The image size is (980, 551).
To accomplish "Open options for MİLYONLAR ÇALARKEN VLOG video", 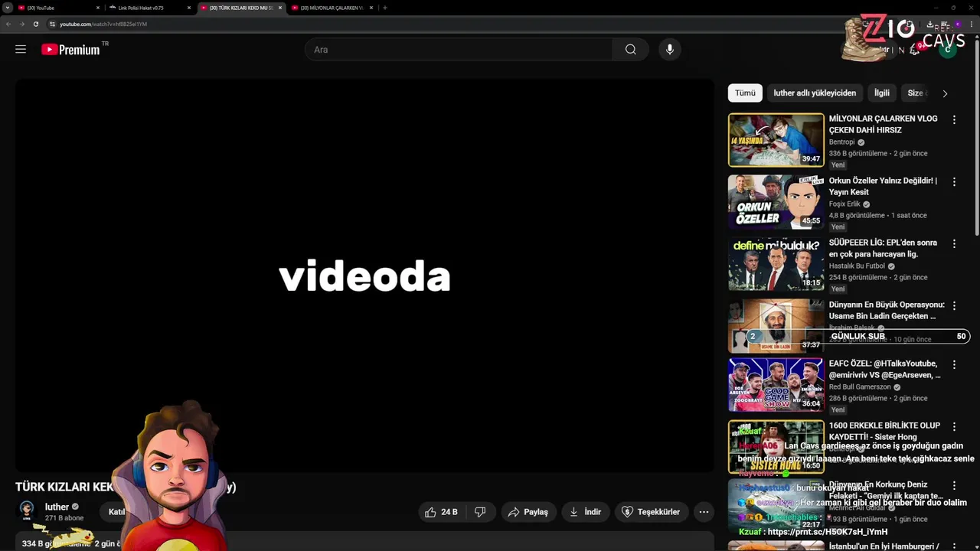I will [x=954, y=120].
